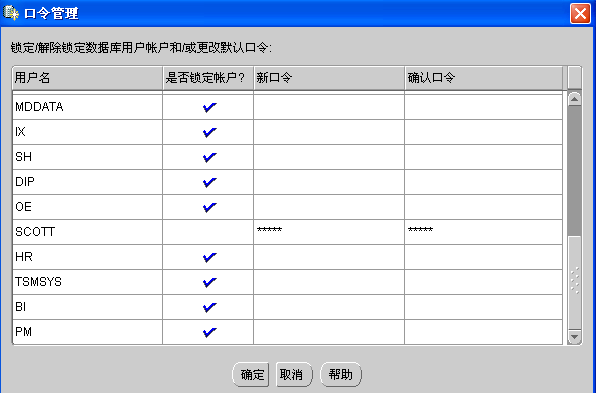Click the confirm password cell for MDDATA
596x393 pixels.
(x=483, y=107)
